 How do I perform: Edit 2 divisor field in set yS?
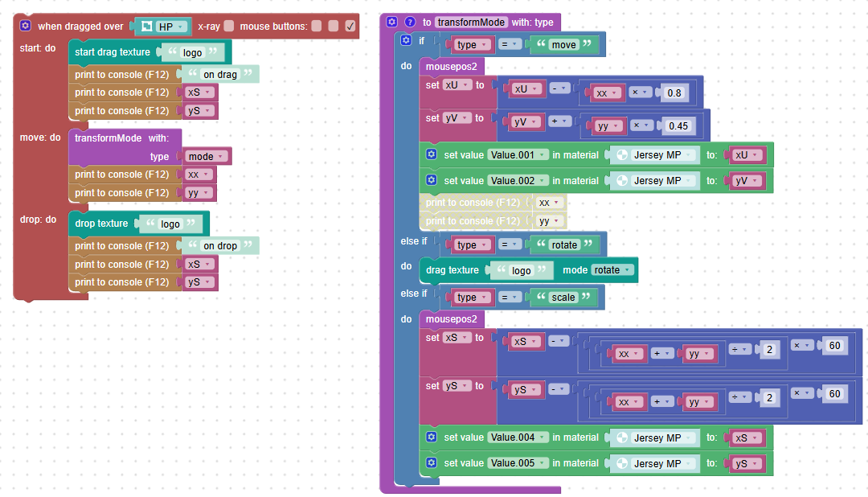point(769,397)
